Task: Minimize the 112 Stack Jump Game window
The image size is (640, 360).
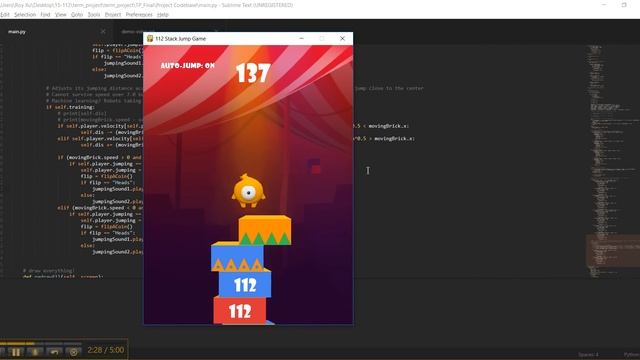Action: [302, 38]
